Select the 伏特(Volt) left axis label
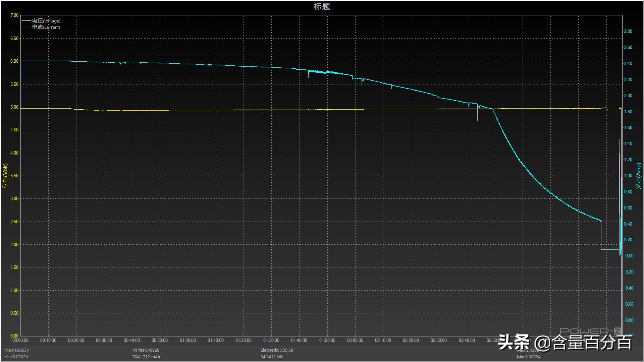 click(5, 175)
